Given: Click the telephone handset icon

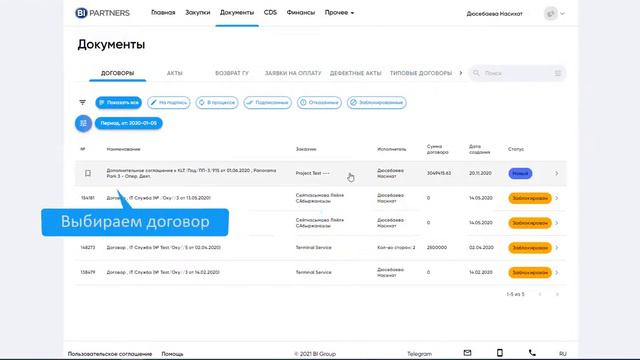Looking at the screenshot, I should (532, 353).
